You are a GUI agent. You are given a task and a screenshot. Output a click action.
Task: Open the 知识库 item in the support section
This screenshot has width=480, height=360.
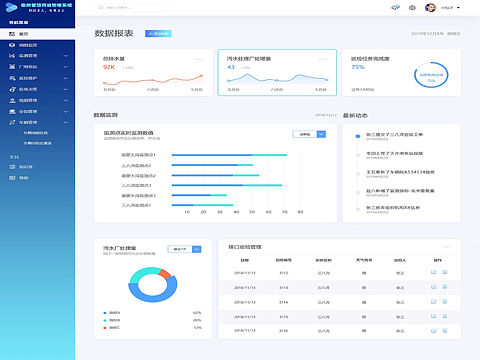(x=21, y=167)
